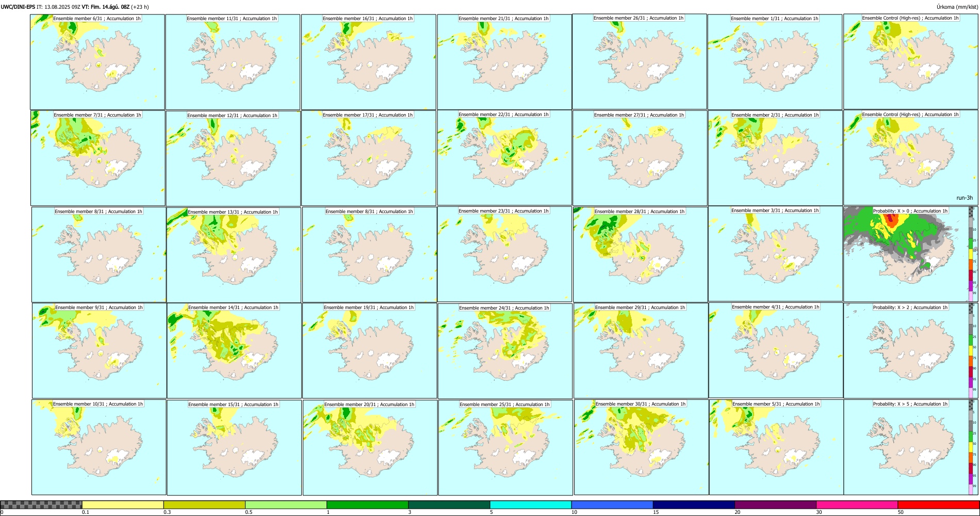Open Ensemble member 28/31 map panel
Image resolution: width=980 pixels, height=516 pixels.
641,255
